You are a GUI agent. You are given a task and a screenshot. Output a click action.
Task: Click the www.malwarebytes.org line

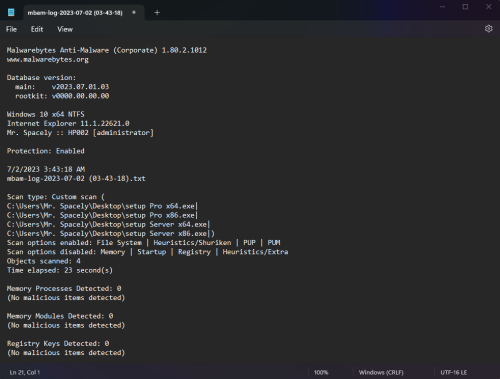tap(48, 60)
